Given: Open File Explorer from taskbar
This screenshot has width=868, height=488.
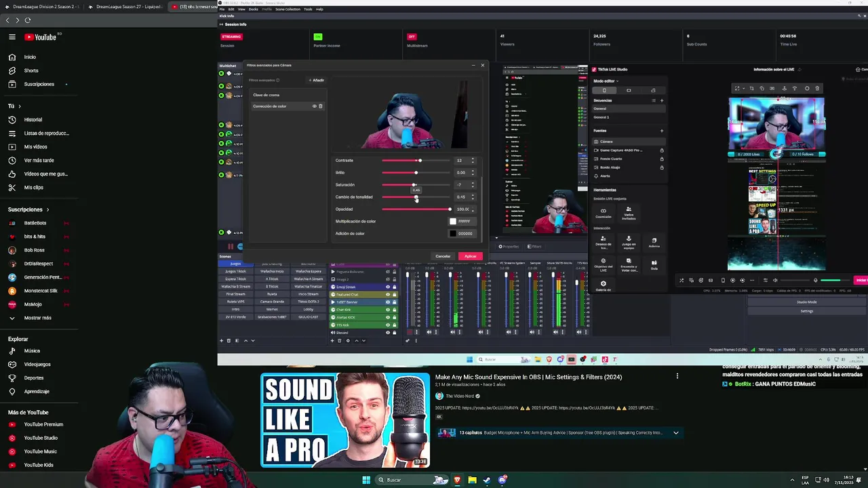Looking at the screenshot, I should click(x=472, y=480).
